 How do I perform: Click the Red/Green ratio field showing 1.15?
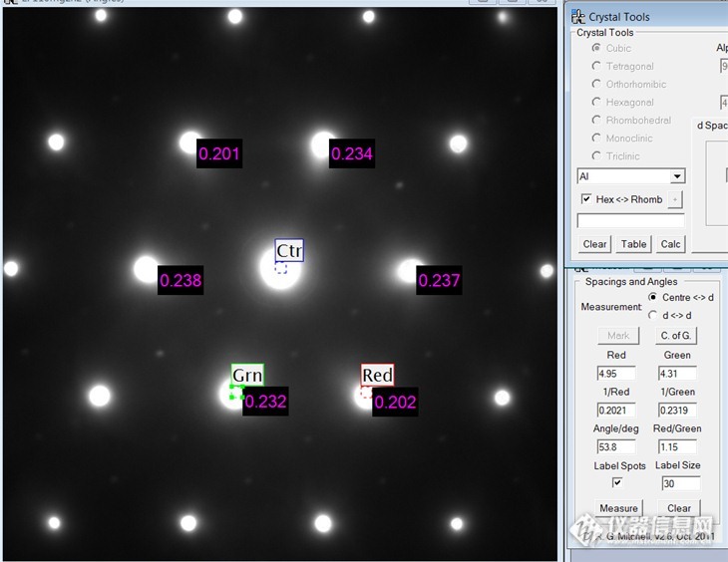(x=677, y=446)
